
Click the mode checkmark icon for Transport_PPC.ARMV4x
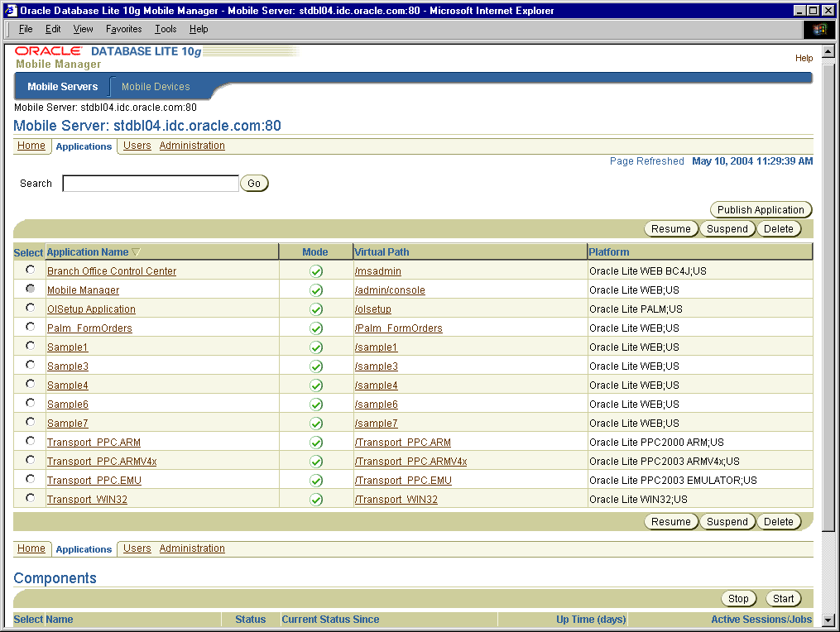[316, 462]
